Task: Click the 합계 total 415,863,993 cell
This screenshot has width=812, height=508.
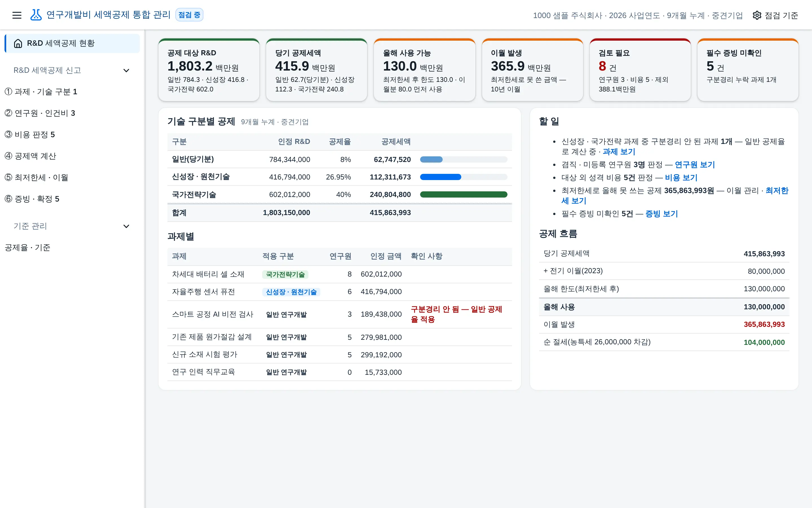Action: click(x=390, y=213)
